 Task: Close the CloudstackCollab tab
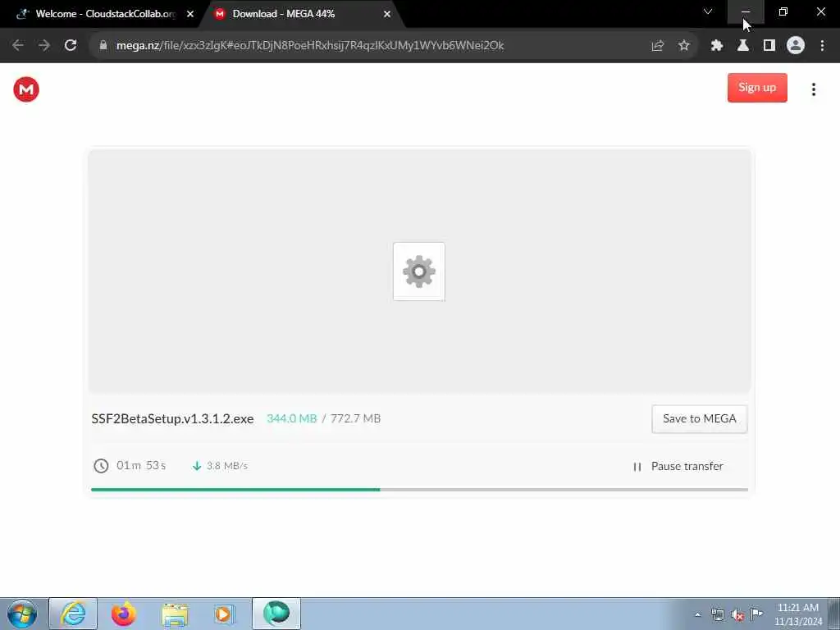pos(190,15)
